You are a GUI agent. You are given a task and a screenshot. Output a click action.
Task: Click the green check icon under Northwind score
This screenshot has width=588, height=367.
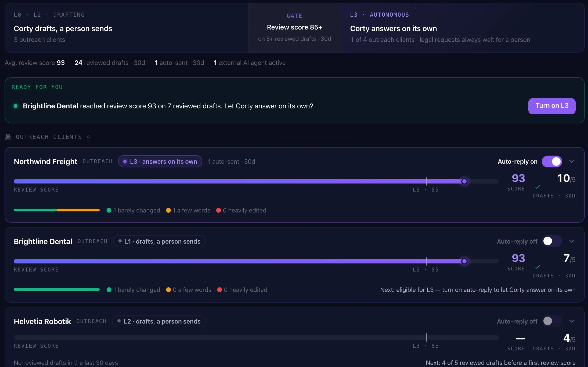(x=538, y=187)
